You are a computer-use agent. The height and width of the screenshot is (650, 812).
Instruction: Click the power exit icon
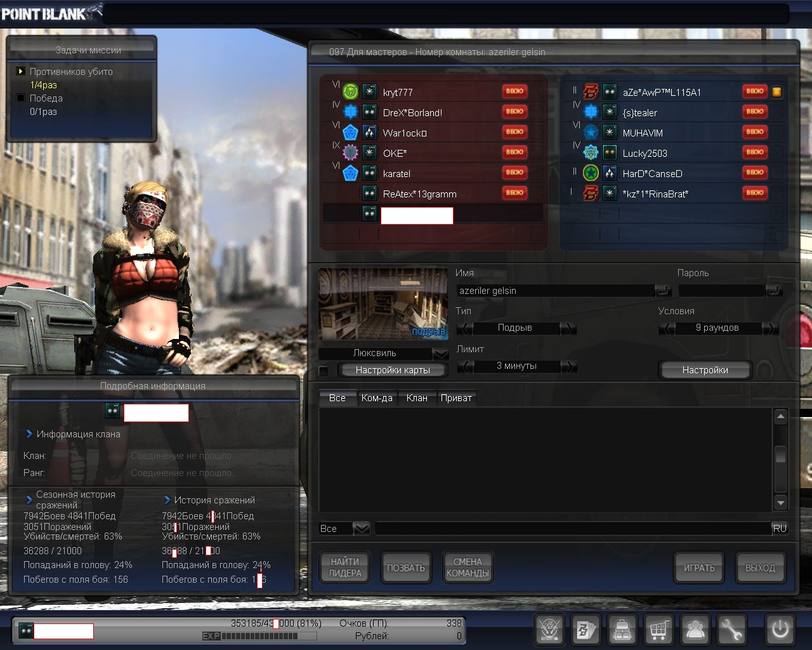tap(780, 630)
